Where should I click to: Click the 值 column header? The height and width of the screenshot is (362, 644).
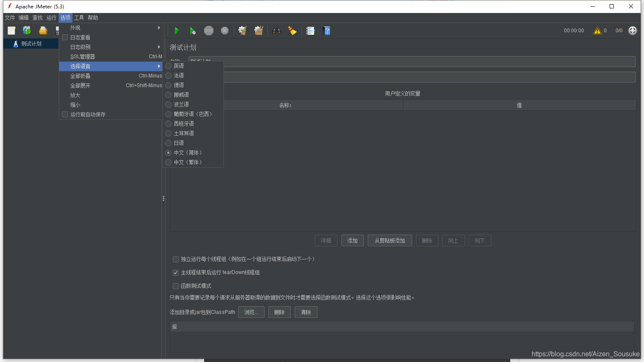[519, 105]
